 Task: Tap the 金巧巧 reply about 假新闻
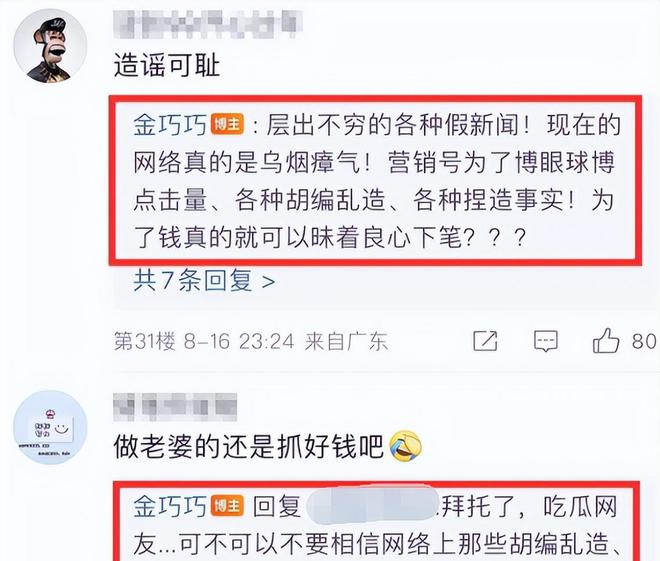click(375, 181)
